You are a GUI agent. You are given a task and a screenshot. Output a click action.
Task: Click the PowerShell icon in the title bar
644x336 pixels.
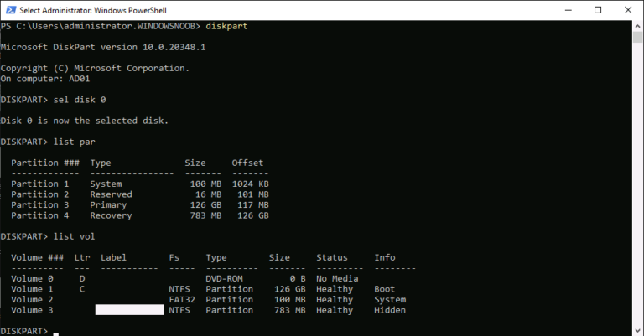[x=9, y=9]
